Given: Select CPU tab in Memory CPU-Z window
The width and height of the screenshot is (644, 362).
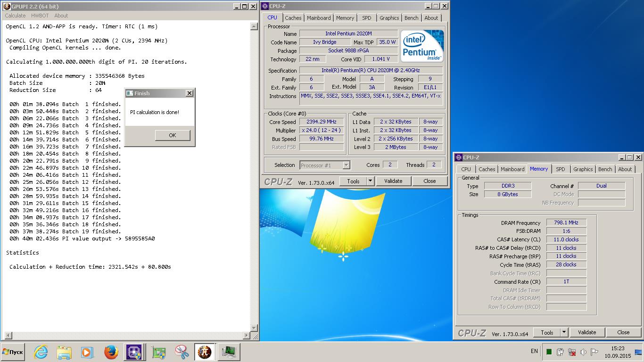Looking at the screenshot, I should (x=466, y=169).
